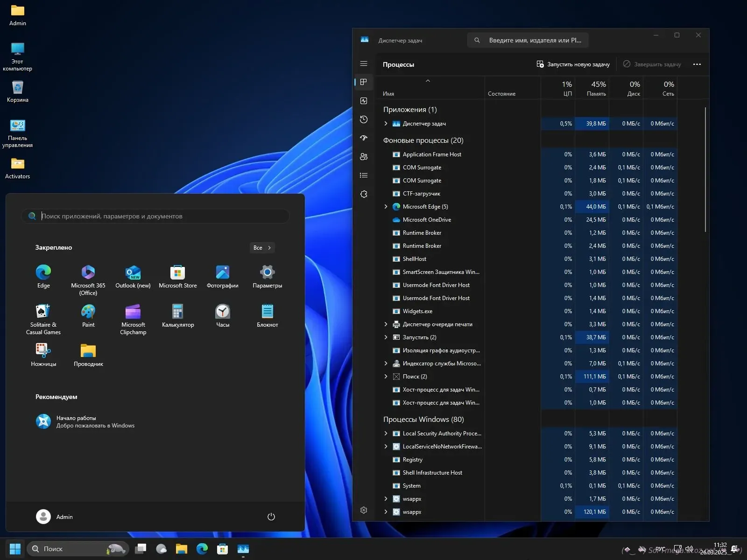Open App history icon in sidebar
The image size is (747, 560).
tap(364, 119)
